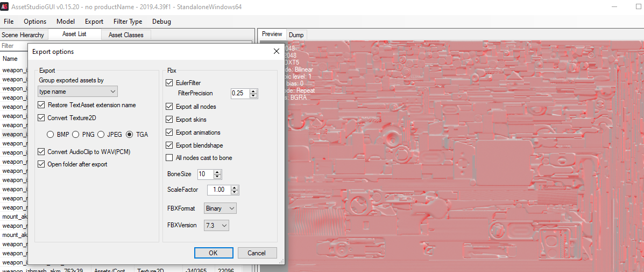
Task: Open Group exported assets by dropdown
Action: 77,91
